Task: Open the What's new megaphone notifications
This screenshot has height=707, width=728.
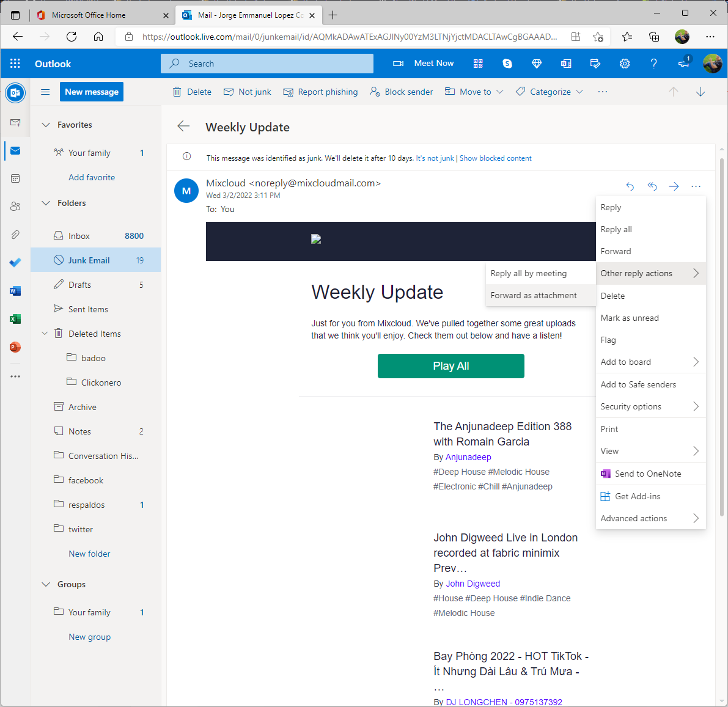Action: (x=684, y=63)
